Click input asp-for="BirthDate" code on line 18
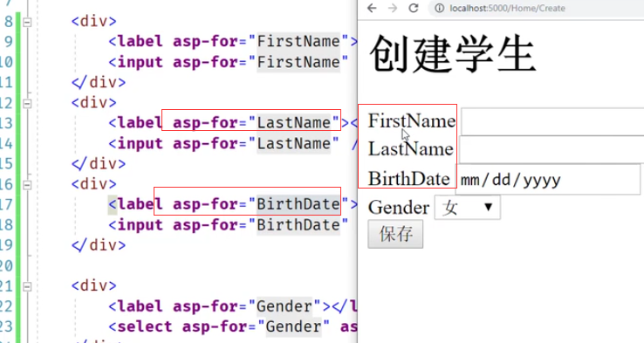Image resolution: width=644 pixels, height=343 pixels. [x=229, y=224]
